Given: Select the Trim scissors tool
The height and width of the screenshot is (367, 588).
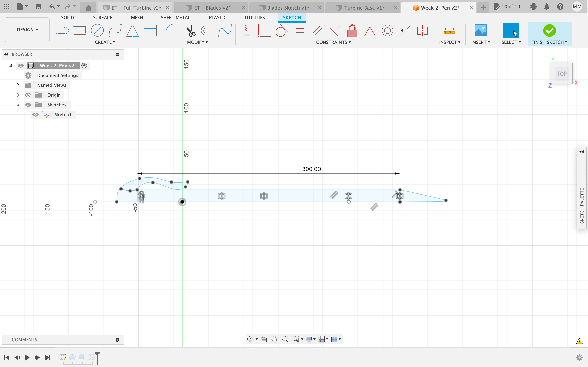Looking at the screenshot, I should [190, 31].
